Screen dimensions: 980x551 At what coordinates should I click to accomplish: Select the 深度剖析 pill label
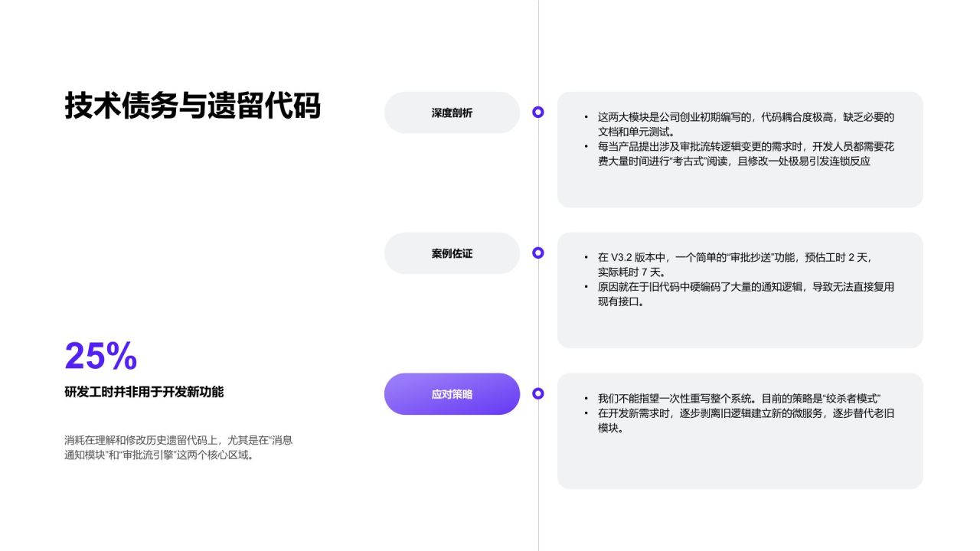pyautogui.click(x=452, y=112)
